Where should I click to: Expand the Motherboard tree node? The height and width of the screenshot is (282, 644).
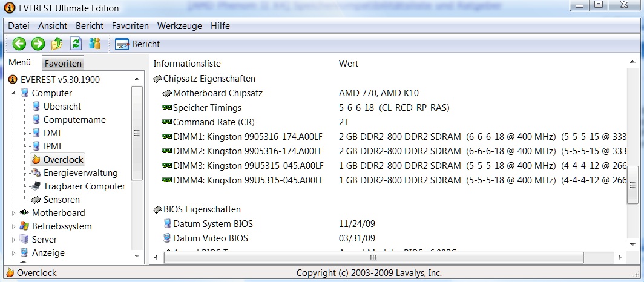click(x=13, y=213)
